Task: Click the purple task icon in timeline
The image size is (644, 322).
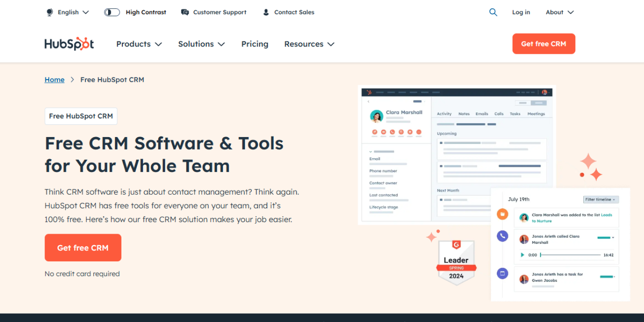Action: [502, 273]
